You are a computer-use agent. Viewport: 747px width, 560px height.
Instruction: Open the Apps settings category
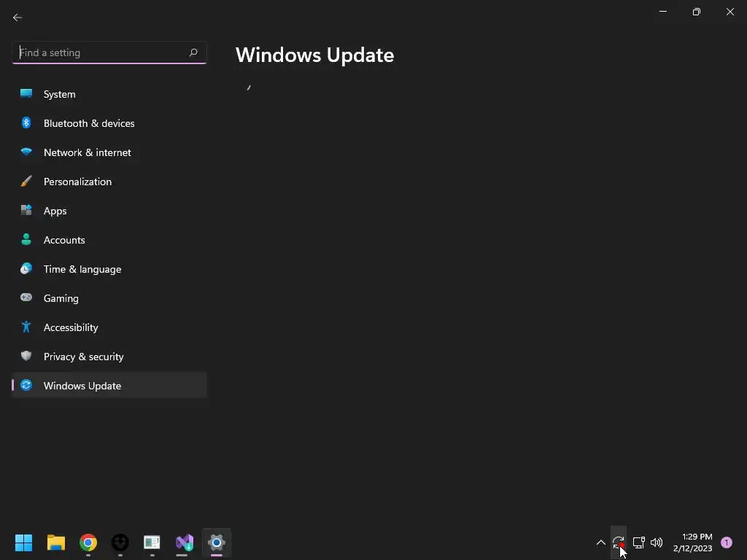(x=109, y=211)
